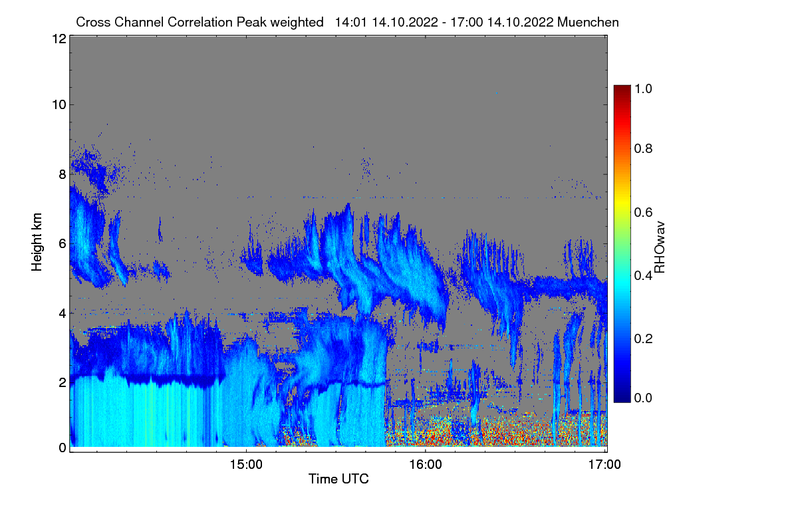Click the height tick label '2'
Viewport: 798px width, 532px height.
pyautogui.click(x=62, y=382)
